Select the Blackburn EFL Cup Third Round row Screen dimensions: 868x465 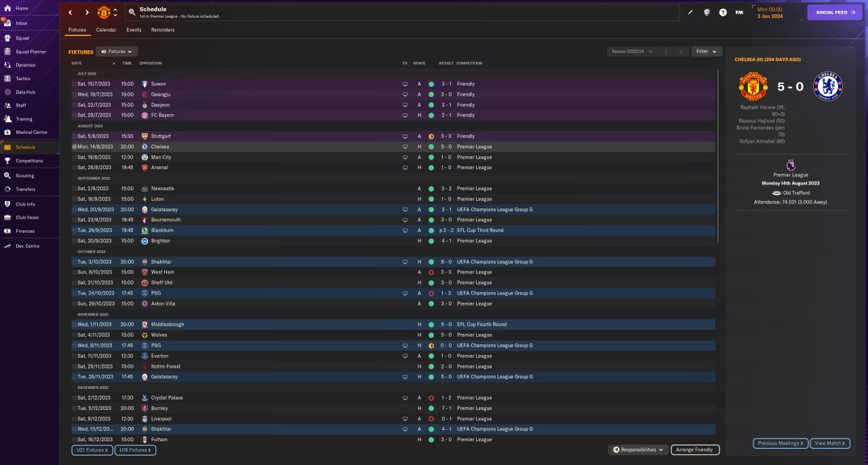point(393,230)
